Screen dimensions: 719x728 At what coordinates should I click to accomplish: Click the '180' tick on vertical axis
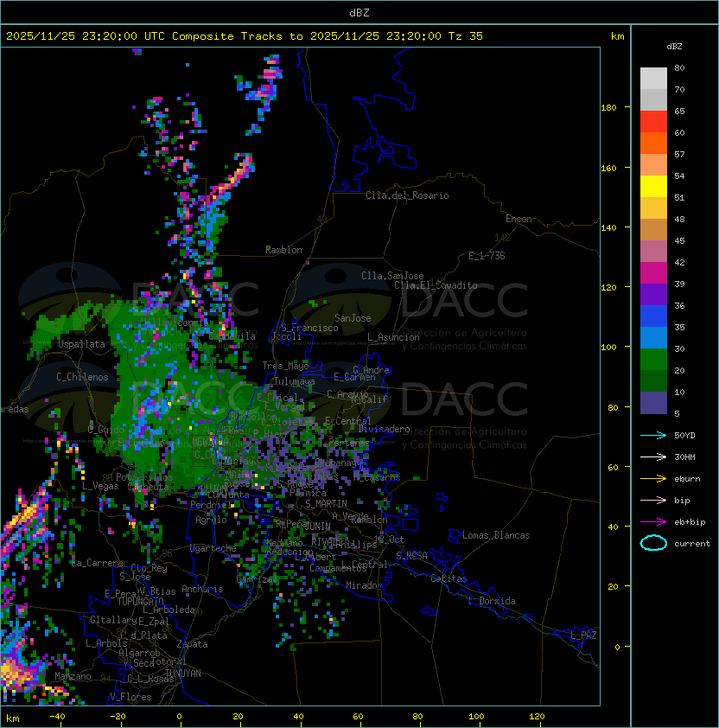tap(608, 108)
